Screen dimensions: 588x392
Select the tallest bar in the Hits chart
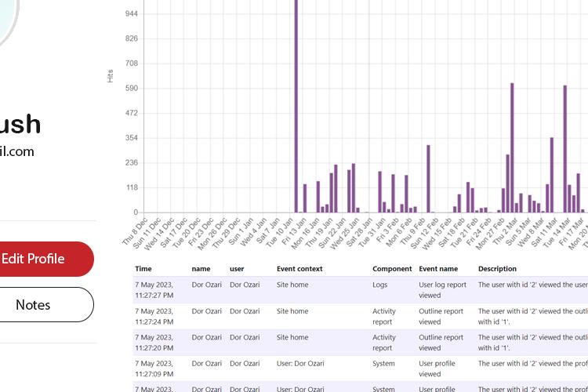click(x=296, y=106)
